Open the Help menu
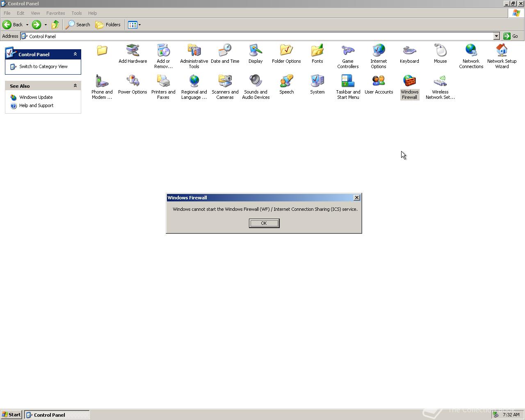Viewport: 525px width, 420px height. (x=92, y=13)
